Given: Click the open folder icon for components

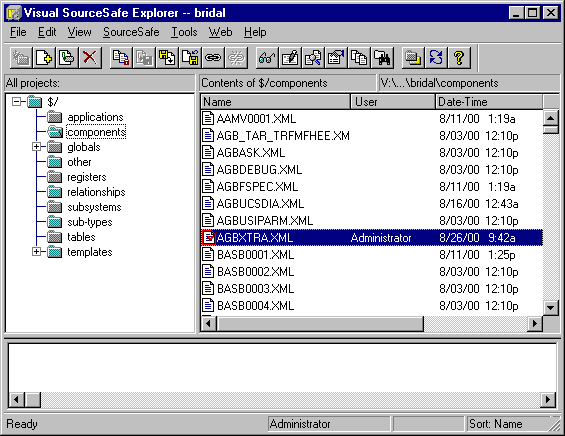Looking at the screenshot, I should click(55, 132).
